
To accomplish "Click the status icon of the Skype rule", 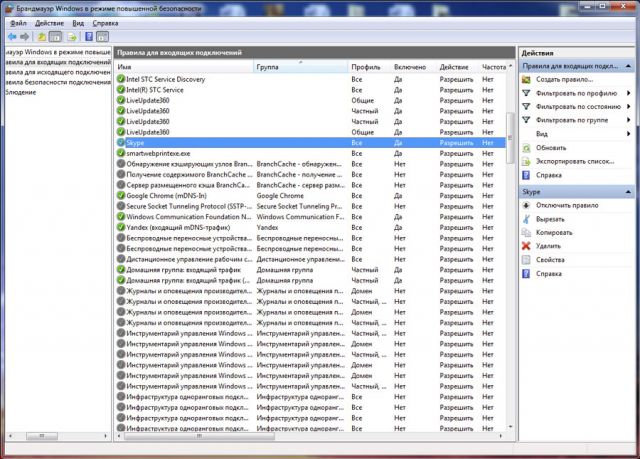I will (121, 142).
